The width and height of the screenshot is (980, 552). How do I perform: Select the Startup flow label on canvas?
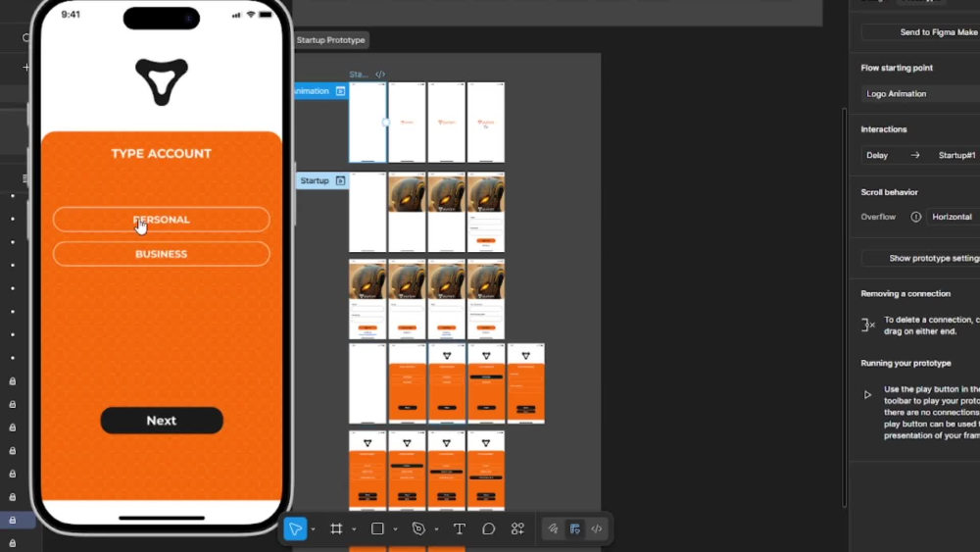click(315, 180)
